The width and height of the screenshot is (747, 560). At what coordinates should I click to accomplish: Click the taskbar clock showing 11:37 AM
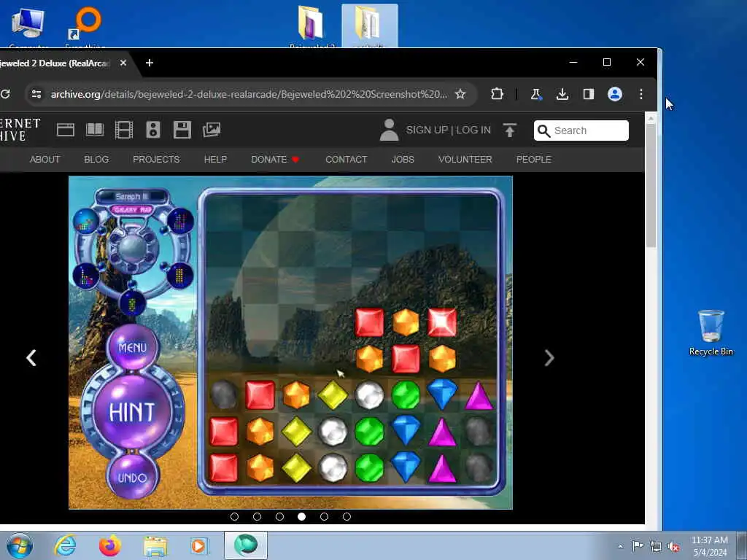click(x=709, y=546)
